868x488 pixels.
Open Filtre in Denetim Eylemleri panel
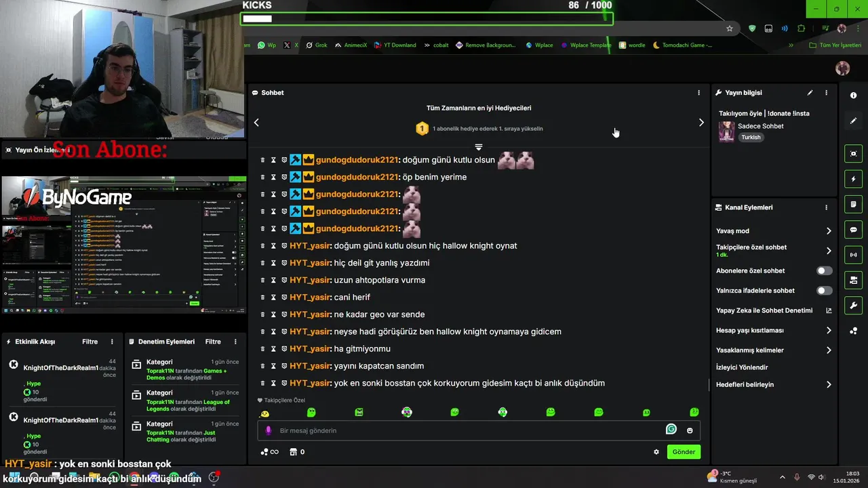tap(213, 342)
